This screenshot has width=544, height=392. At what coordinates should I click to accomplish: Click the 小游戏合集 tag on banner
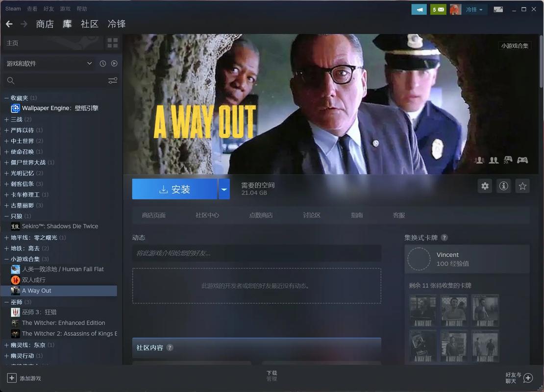click(515, 46)
